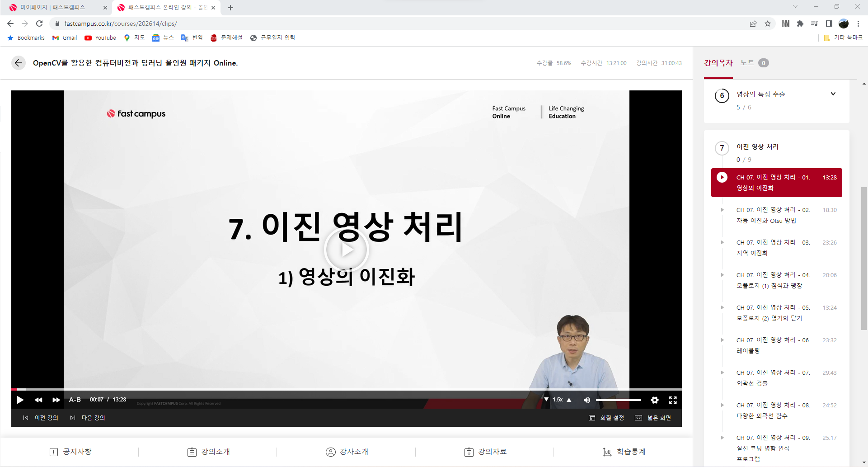The image size is (868, 467).
Task: Switch to wide screen (넓은 화면)
Action: pyautogui.click(x=653, y=418)
